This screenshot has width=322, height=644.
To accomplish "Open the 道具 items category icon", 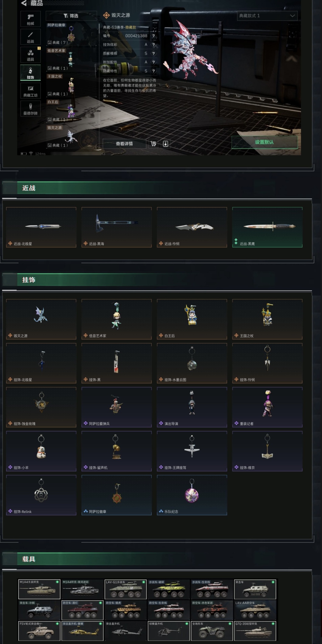I will click(30, 55).
